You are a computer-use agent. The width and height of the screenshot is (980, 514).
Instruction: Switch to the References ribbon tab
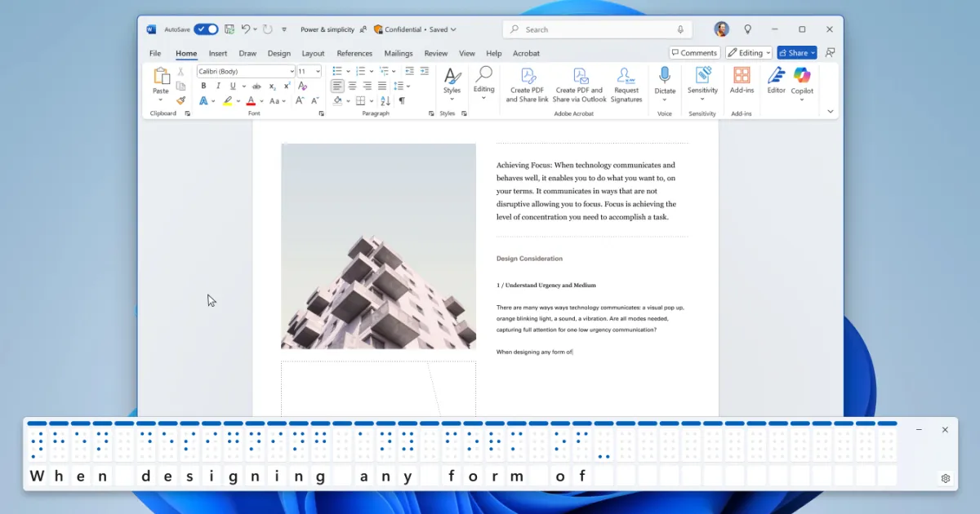354,53
